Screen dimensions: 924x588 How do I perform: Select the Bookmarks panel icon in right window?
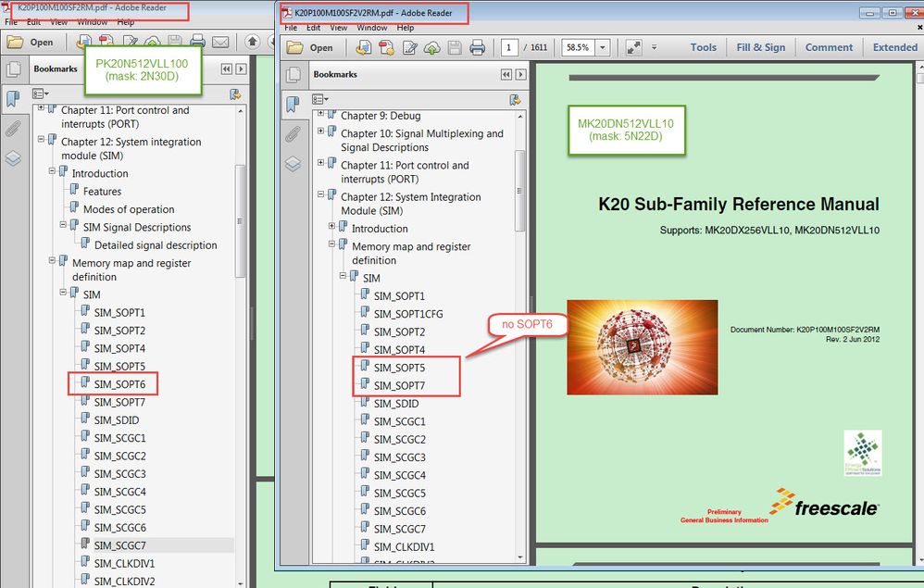pos(293,105)
